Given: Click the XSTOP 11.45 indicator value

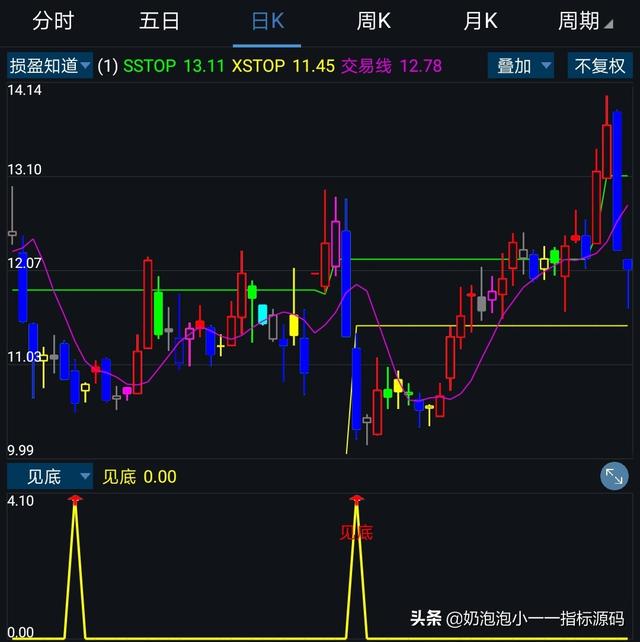Looking at the screenshot, I should 283,66.
